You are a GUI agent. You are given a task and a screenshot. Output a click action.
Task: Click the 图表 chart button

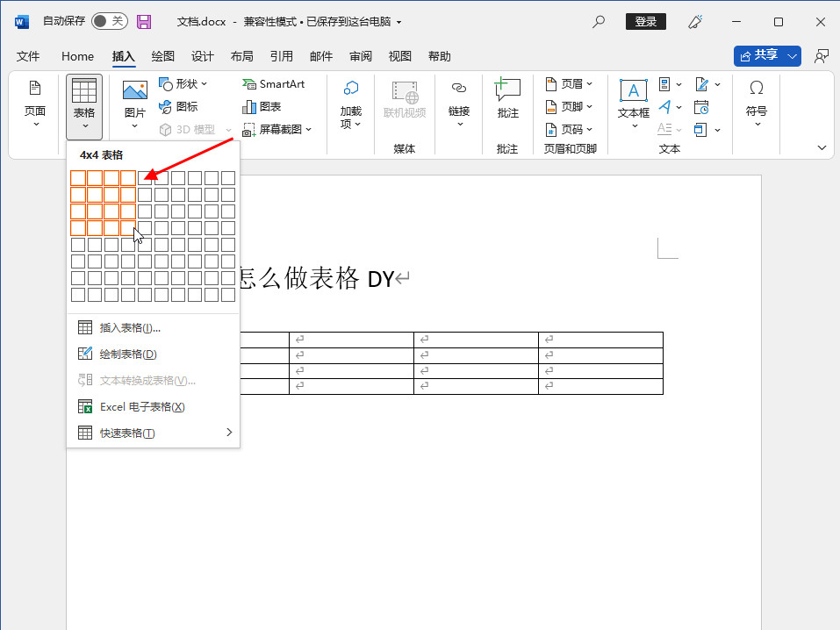pos(262,106)
